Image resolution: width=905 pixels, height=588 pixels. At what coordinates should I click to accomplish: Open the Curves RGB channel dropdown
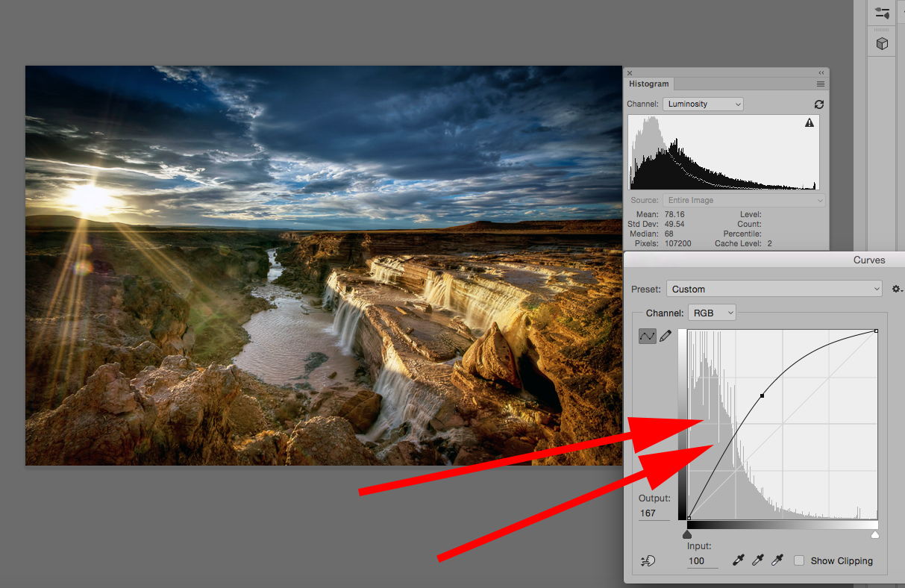click(712, 313)
